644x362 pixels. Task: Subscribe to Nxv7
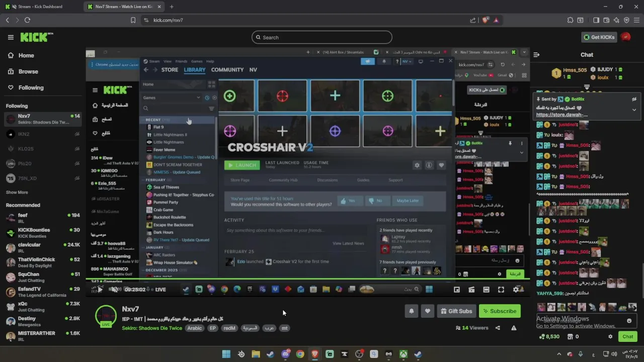click(x=500, y=311)
